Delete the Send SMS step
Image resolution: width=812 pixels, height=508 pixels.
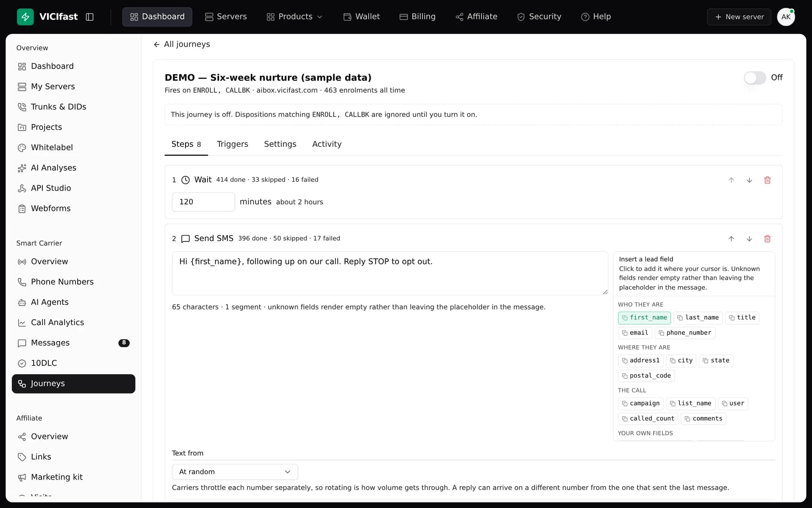[767, 239]
